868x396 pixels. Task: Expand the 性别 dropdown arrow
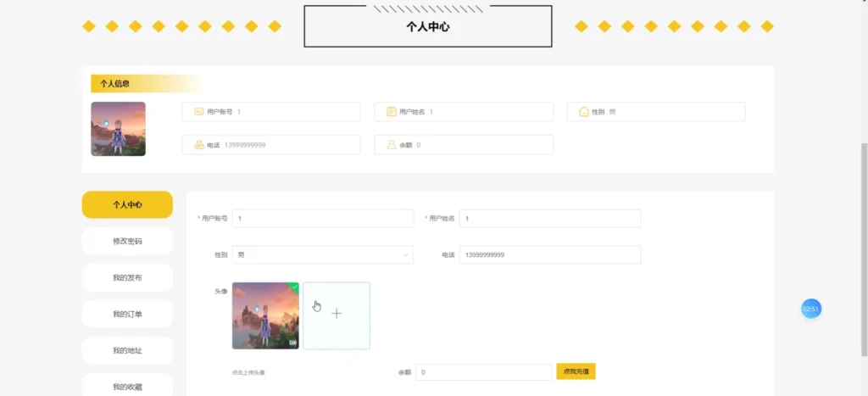(405, 254)
